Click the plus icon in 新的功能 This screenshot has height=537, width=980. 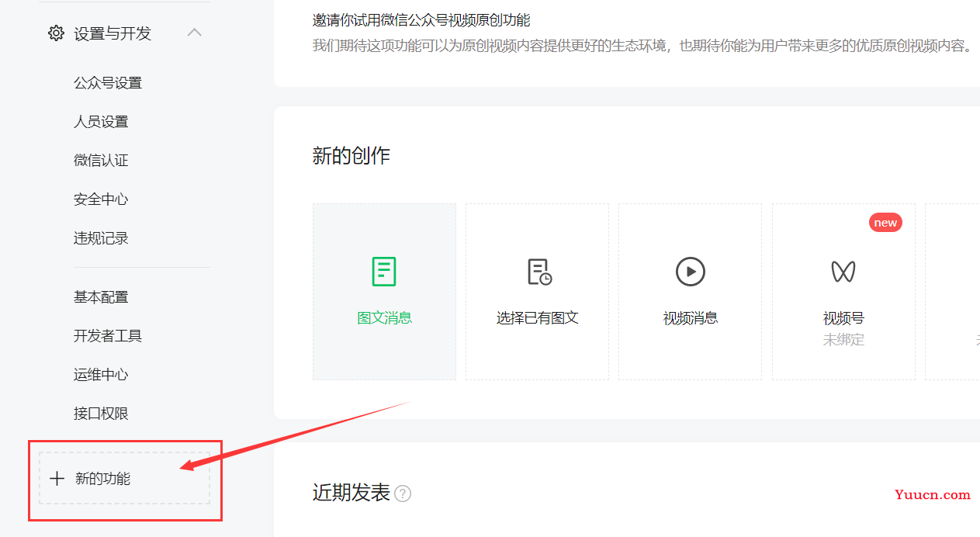point(57,479)
